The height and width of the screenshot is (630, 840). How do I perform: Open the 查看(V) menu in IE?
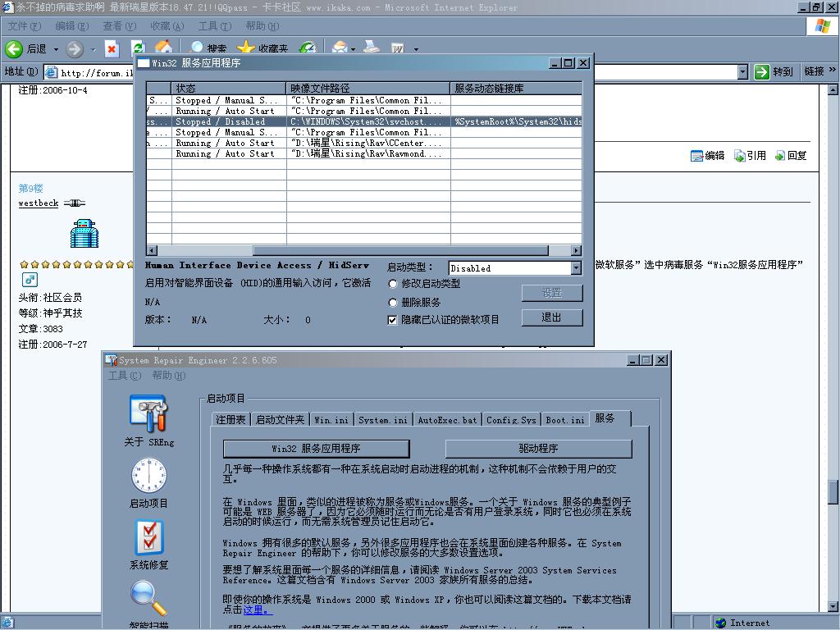(x=120, y=25)
